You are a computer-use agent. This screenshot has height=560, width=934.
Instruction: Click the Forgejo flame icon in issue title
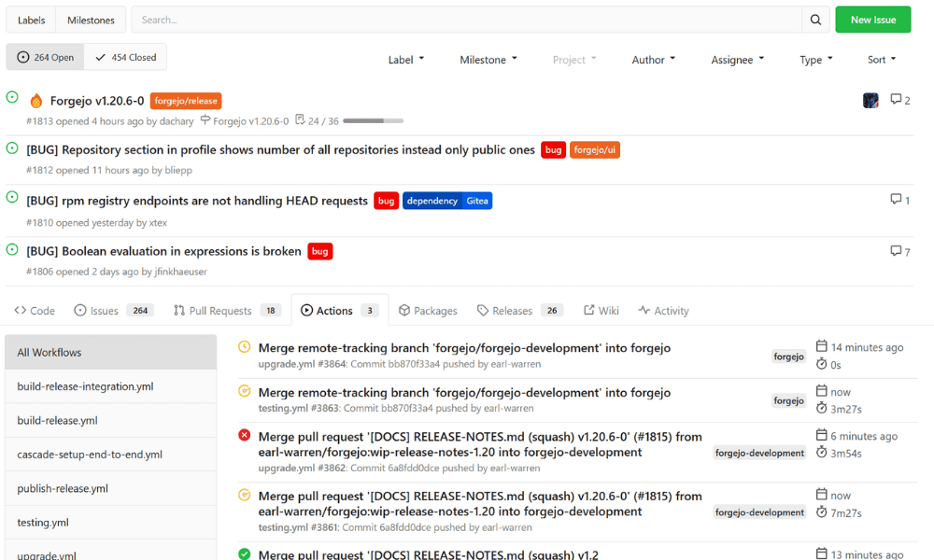tap(36, 101)
